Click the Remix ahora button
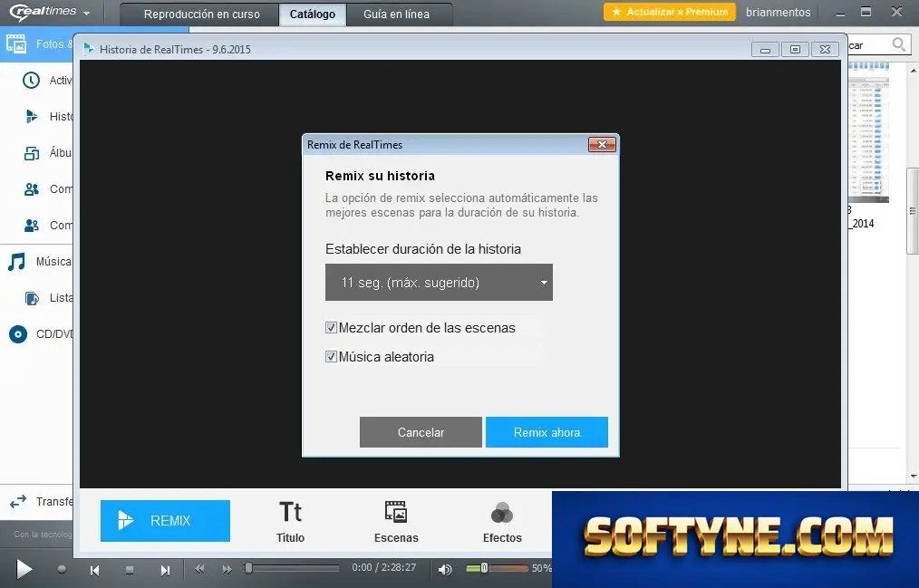This screenshot has width=919, height=588. pyautogui.click(x=547, y=432)
